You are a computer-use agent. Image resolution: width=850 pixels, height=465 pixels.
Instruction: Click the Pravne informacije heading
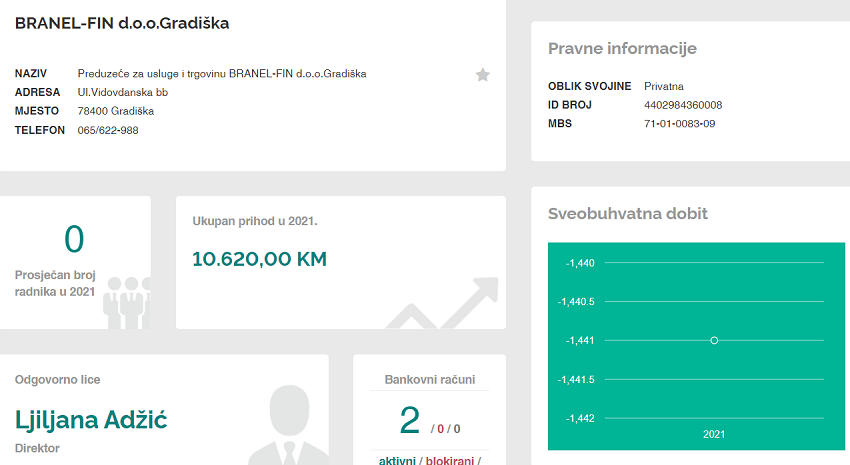622,49
